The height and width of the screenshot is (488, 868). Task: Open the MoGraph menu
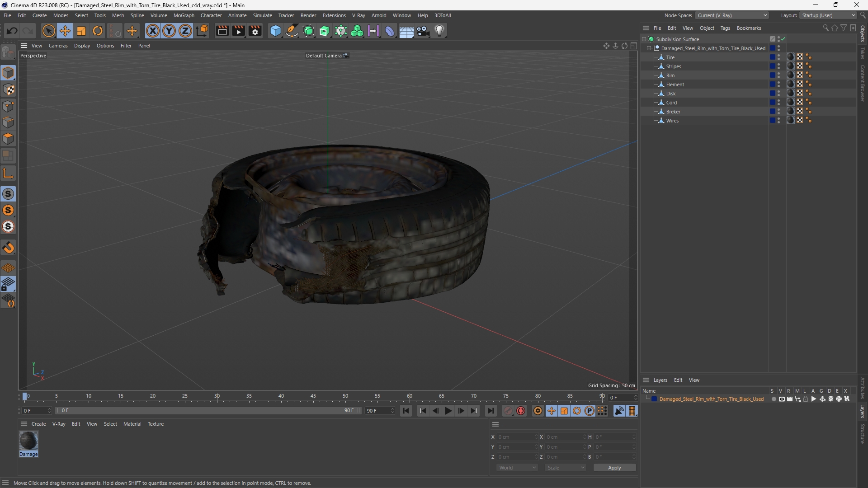coord(184,15)
